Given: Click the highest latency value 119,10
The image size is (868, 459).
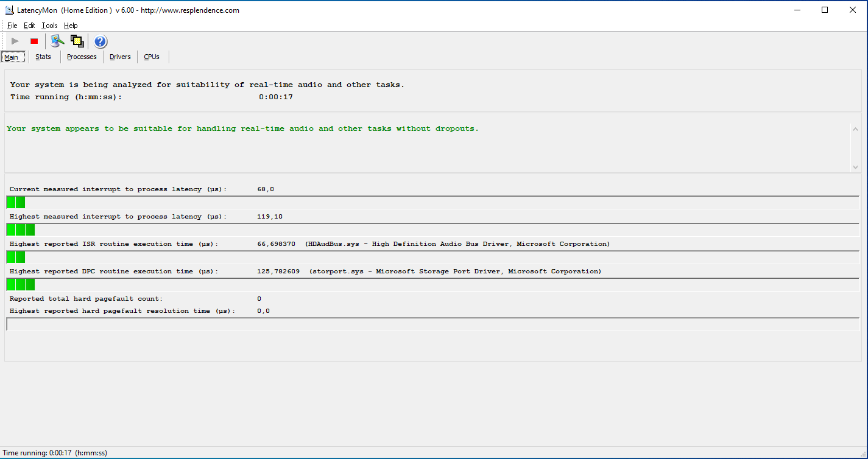Looking at the screenshot, I should pyautogui.click(x=270, y=217).
